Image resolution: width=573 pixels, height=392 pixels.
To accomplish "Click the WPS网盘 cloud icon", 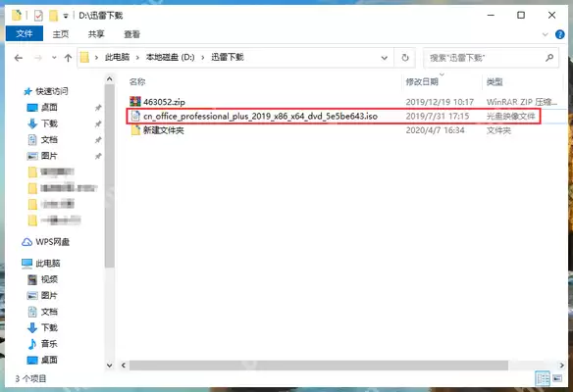I will pyautogui.click(x=27, y=242).
